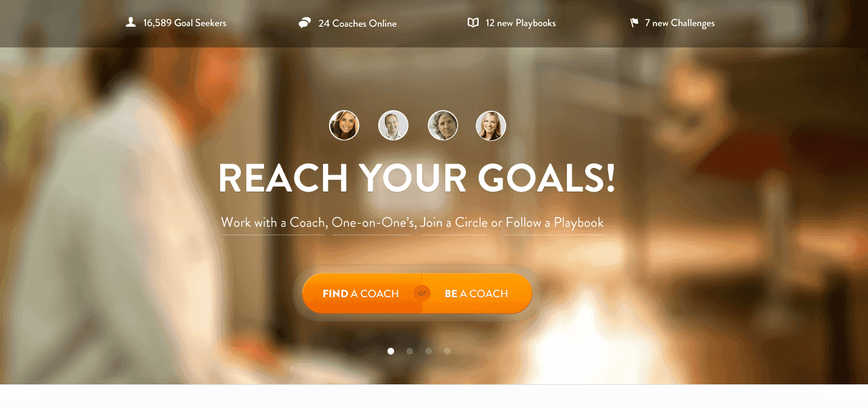
Task: Click the flag icon beside Challenges
Action: point(634,23)
